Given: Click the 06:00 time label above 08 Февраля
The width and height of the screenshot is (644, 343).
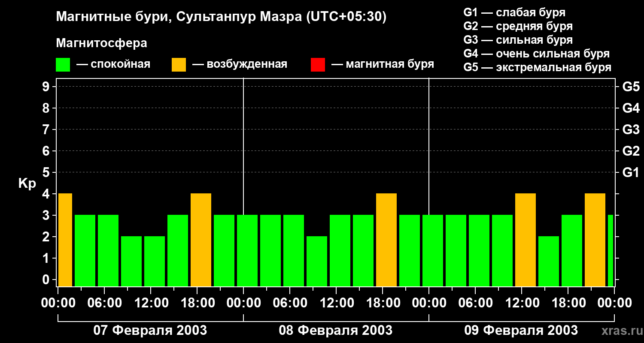Looking at the screenshot, I should pos(290,303).
